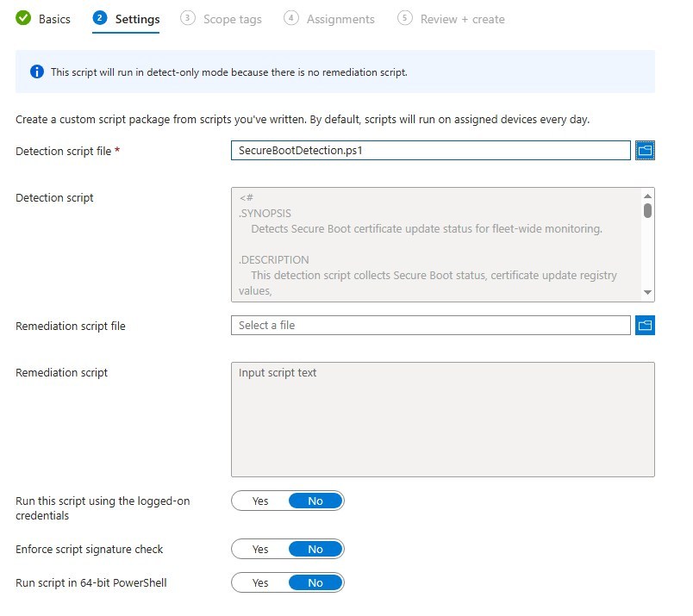
Task: Open the Assignments step
Action: tap(340, 18)
